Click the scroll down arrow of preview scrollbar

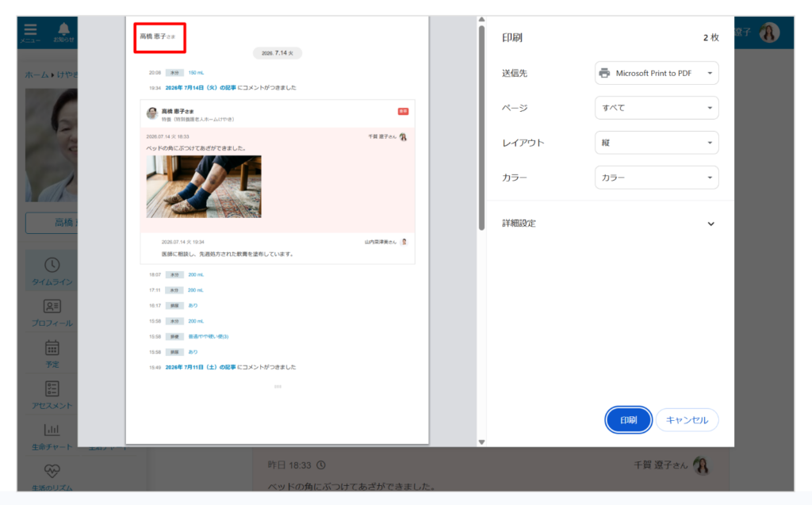click(x=481, y=442)
